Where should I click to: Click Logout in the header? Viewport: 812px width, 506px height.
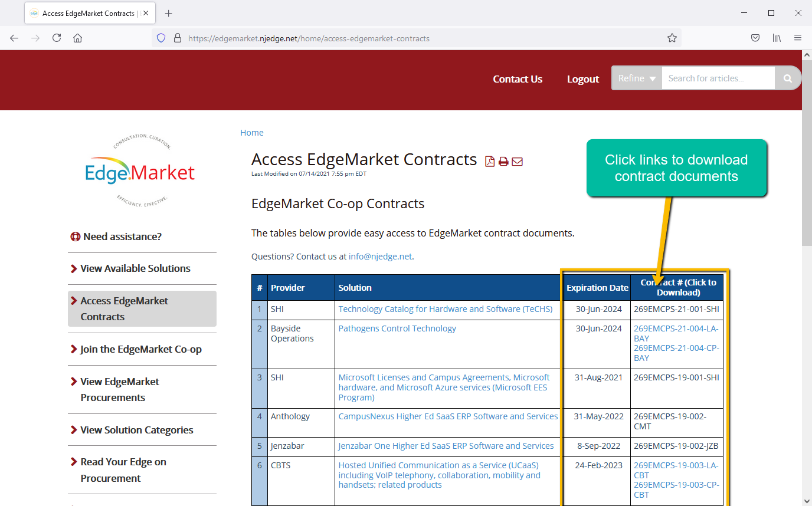pos(583,79)
